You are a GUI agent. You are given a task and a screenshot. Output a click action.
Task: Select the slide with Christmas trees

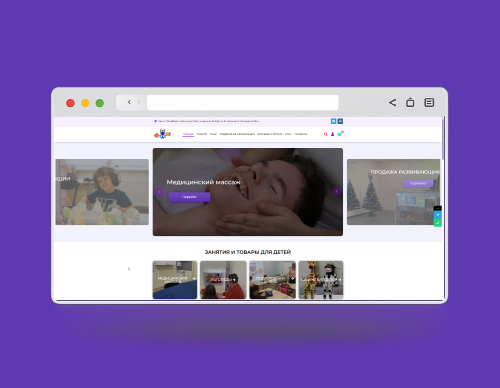click(x=393, y=192)
